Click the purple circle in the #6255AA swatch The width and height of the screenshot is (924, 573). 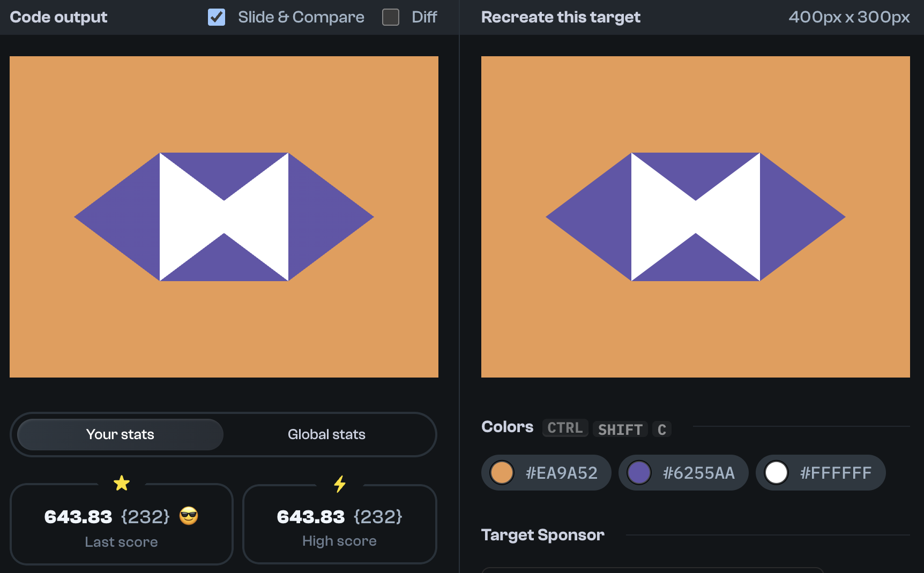point(639,472)
